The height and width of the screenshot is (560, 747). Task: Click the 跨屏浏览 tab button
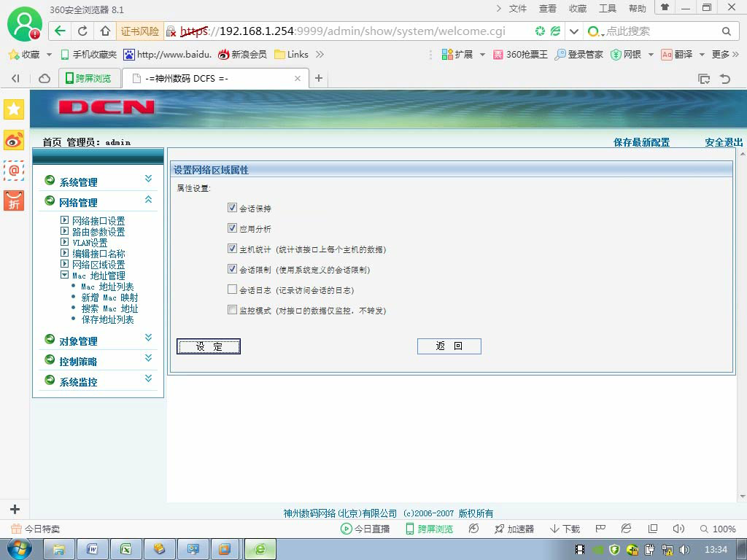(88, 78)
